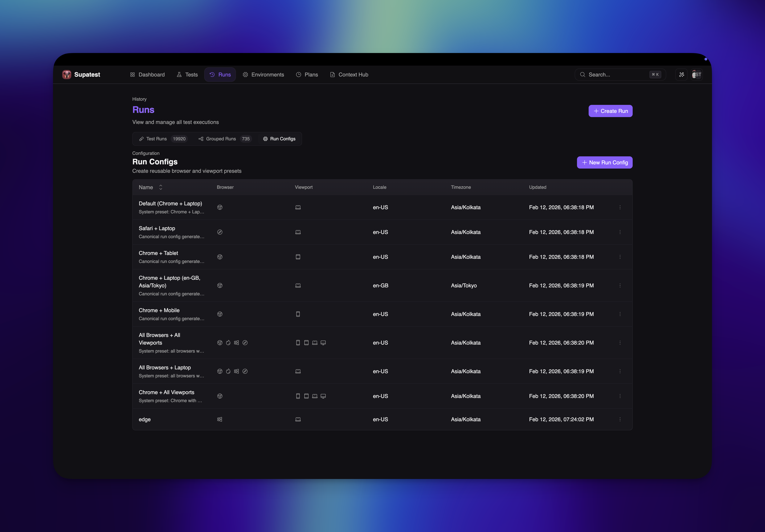This screenshot has height=532, width=765.
Task: Click the Safari compass icon for Safari + Laptop
Action: pyautogui.click(x=220, y=232)
